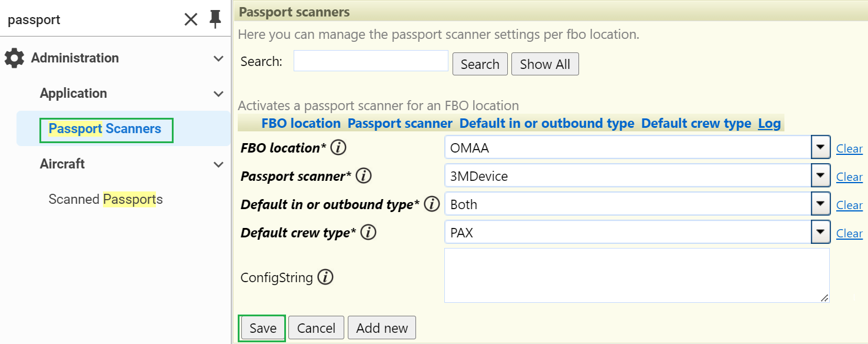Click the Show All button

[x=545, y=64]
